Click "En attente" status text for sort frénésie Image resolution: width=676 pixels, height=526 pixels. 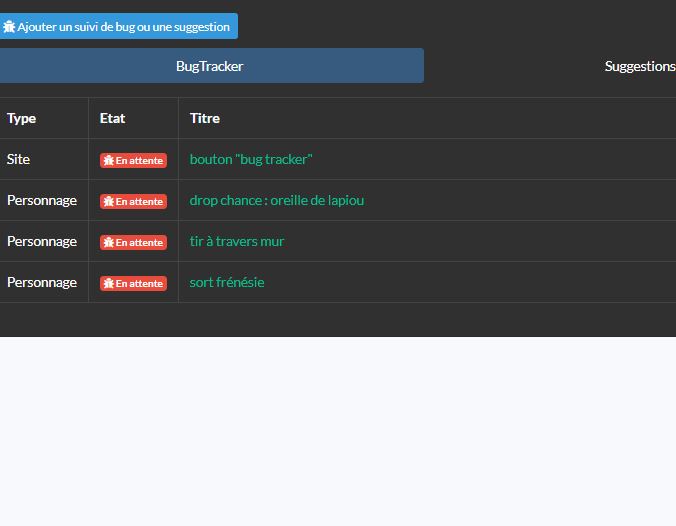tap(139, 284)
